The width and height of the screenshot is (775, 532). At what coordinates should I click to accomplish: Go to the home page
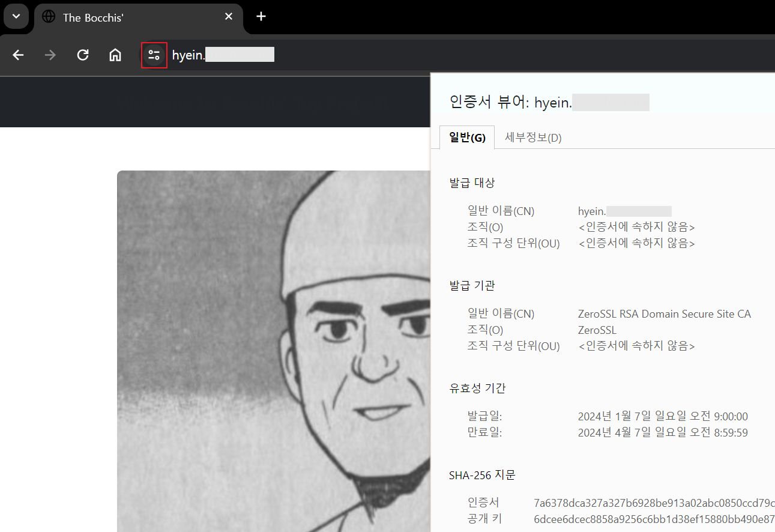[115, 55]
